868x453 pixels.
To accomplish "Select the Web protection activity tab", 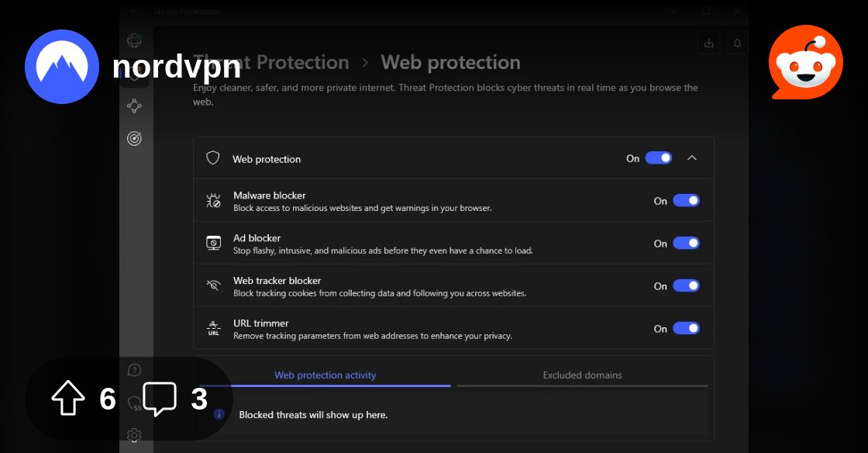I will coord(325,375).
